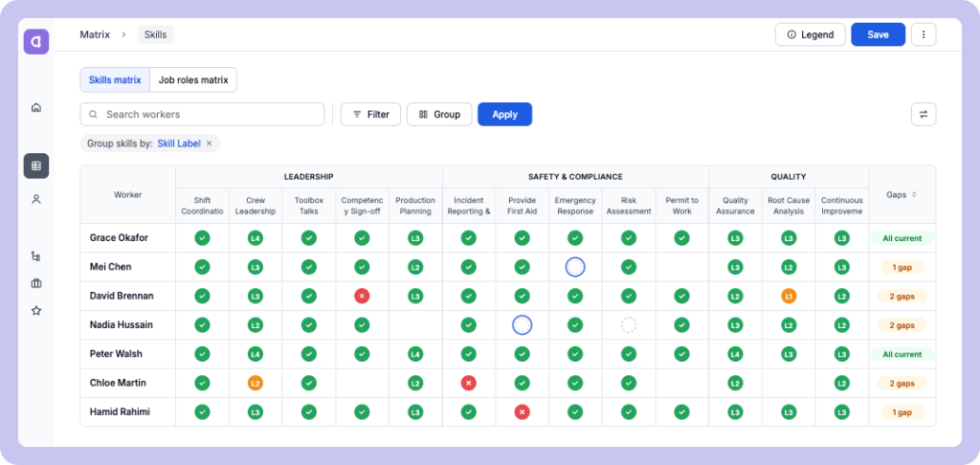
Task: Click Mei Chen's empty Permit to Work cell
Action: coord(681,267)
